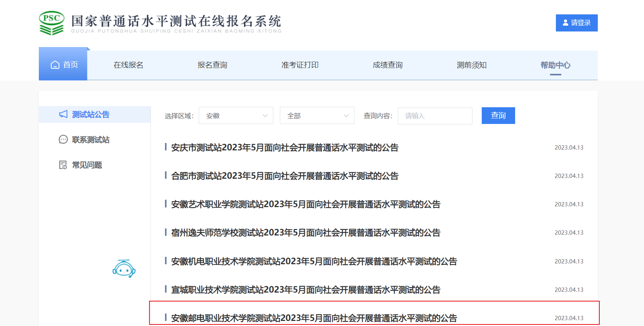644x326 pixels.
Task: Click the megaphone icon beside 测试站公告
Action: tap(63, 114)
